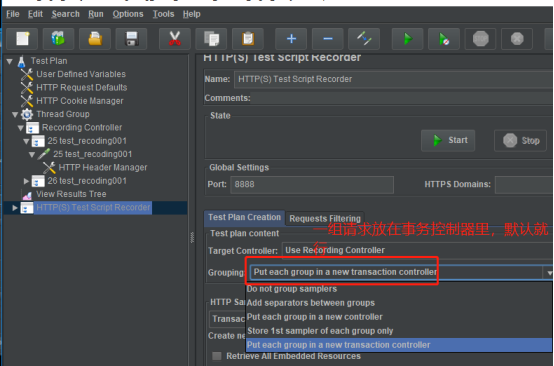Select User Defined Variables tree item

tap(81, 74)
